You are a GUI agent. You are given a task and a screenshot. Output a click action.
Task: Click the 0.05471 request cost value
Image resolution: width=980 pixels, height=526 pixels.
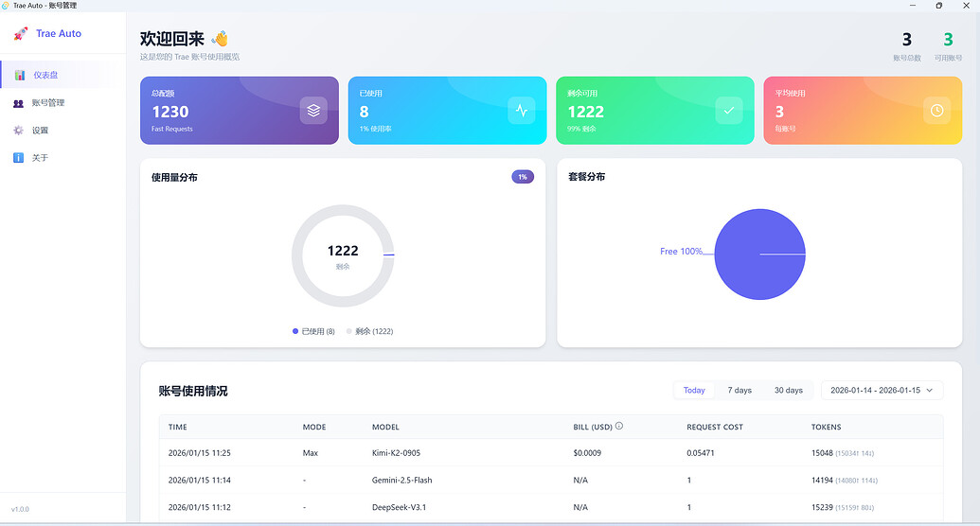[700, 453]
